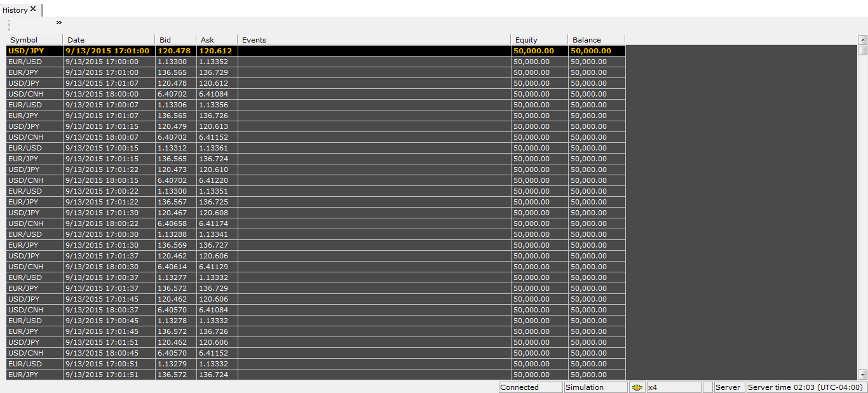
Task: Click the yellow simulation speed icon in status bar
Action: [637, 387]
